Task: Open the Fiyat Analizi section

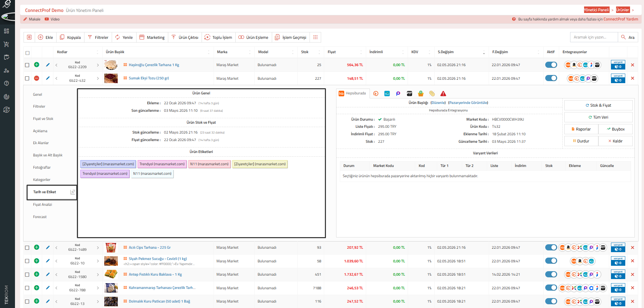Action: 43,205
